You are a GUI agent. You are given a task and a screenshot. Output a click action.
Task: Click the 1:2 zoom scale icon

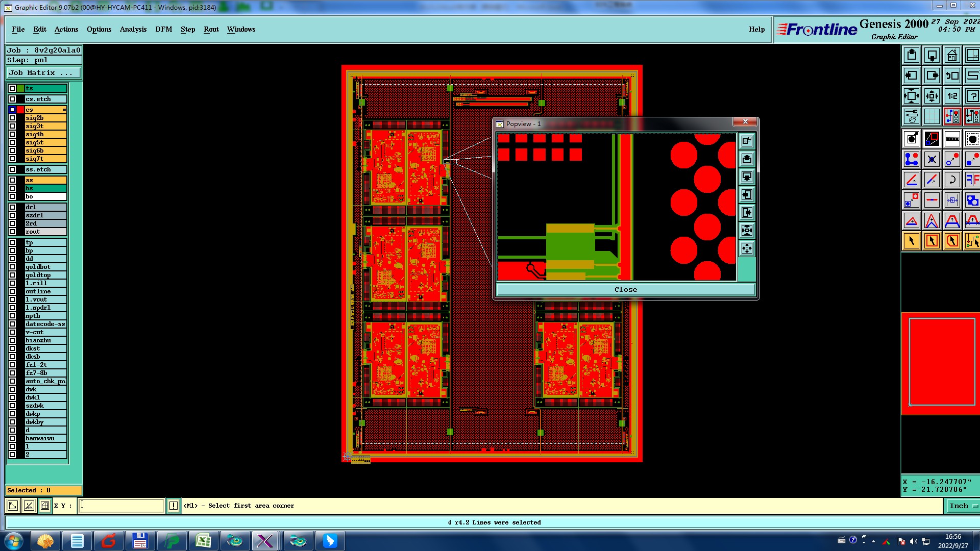point(952,96)
